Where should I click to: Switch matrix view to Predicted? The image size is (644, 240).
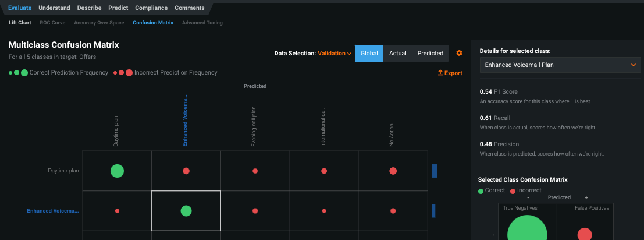coord(430,53)
